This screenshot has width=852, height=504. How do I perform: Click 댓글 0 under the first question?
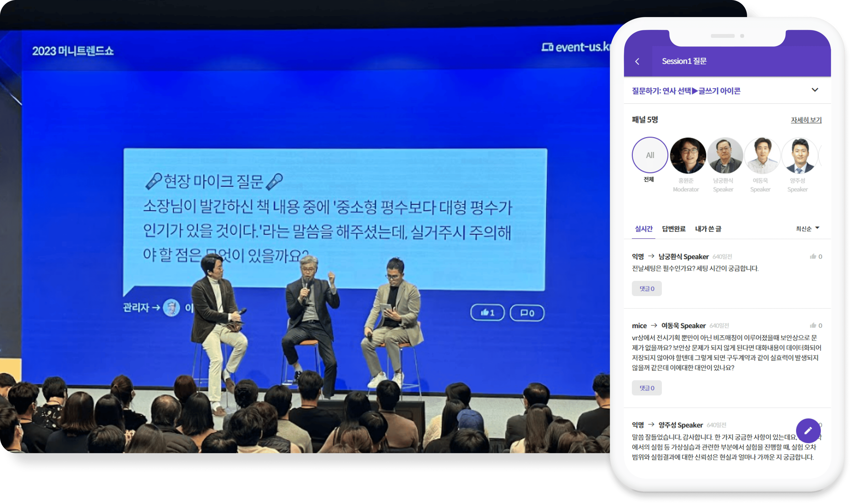[x=646, y=288]
